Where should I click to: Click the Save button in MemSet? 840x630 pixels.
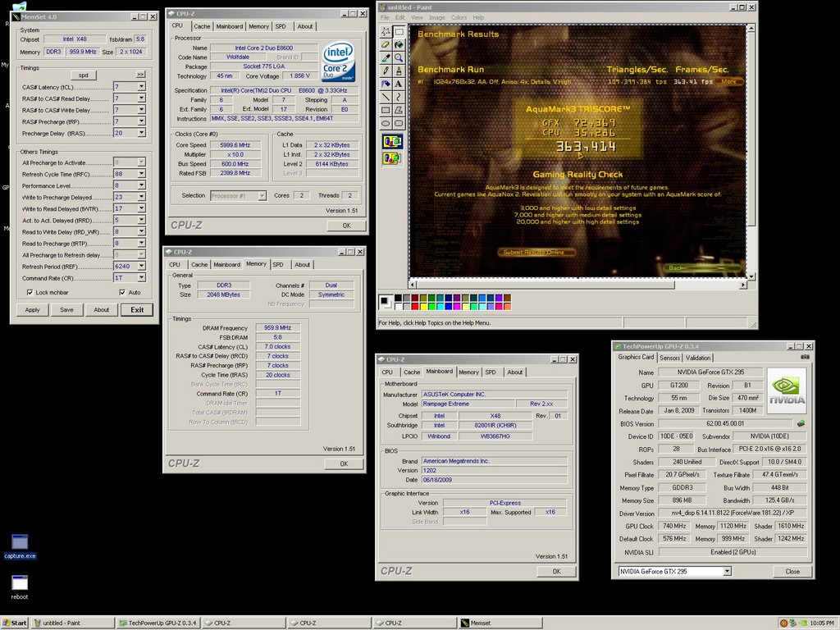66,309
